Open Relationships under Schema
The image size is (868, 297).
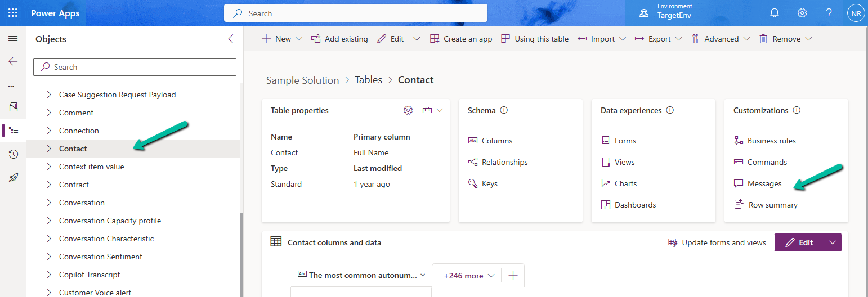498,162
